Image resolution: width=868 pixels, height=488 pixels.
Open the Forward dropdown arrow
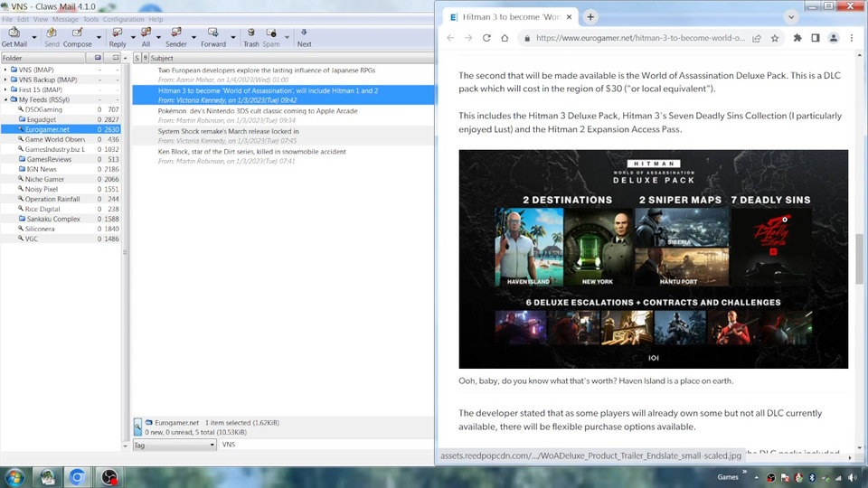(233, 38)
